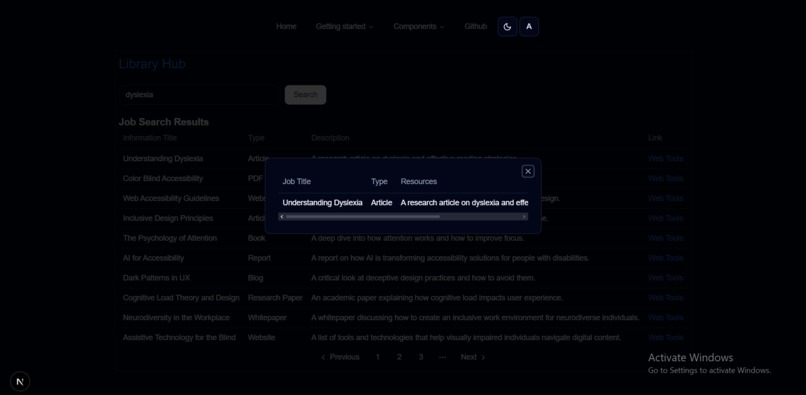Click the 'Library Hub' heading
This screenshot has width=806, height=395.
[x=152, y=64]
